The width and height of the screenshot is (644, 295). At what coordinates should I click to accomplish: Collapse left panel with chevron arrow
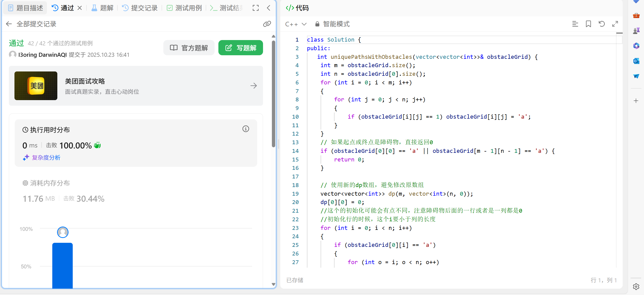pyautogui.click(x=269, y=8)
